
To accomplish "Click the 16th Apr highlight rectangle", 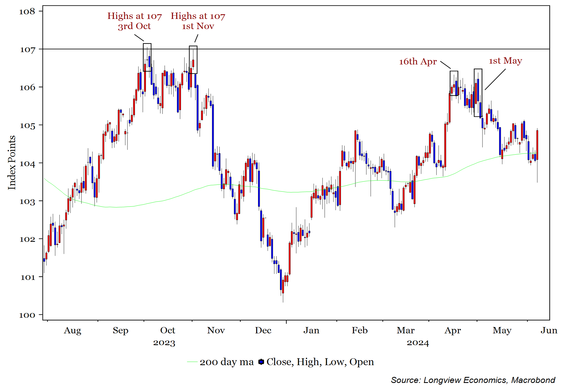I will click(x=454, y=83).
